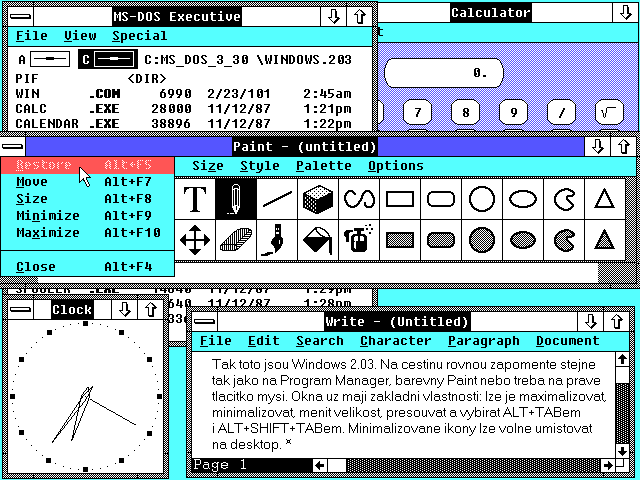Image resolution: width=640 pixels, height=480 pixels.
Task: Select the 3D cube tool in Paint
Action: (318, 199)
